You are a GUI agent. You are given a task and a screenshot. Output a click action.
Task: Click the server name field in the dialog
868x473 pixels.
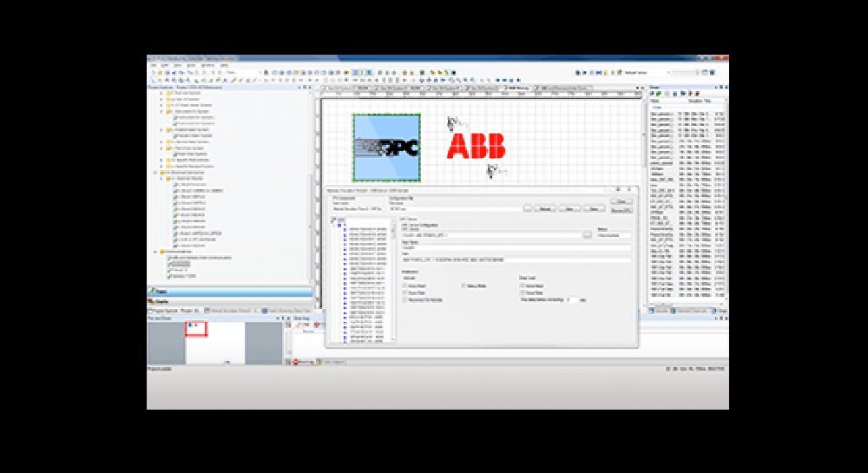(491, 235)
